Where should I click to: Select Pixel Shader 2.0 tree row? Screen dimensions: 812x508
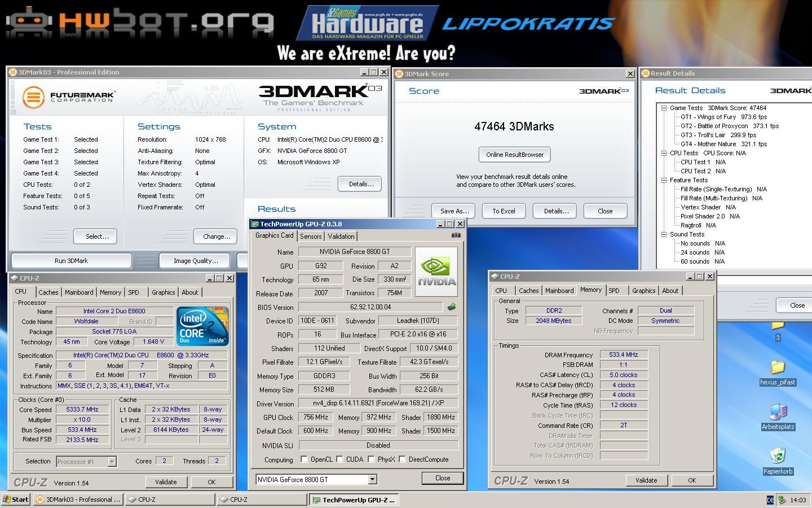(710, 216)
